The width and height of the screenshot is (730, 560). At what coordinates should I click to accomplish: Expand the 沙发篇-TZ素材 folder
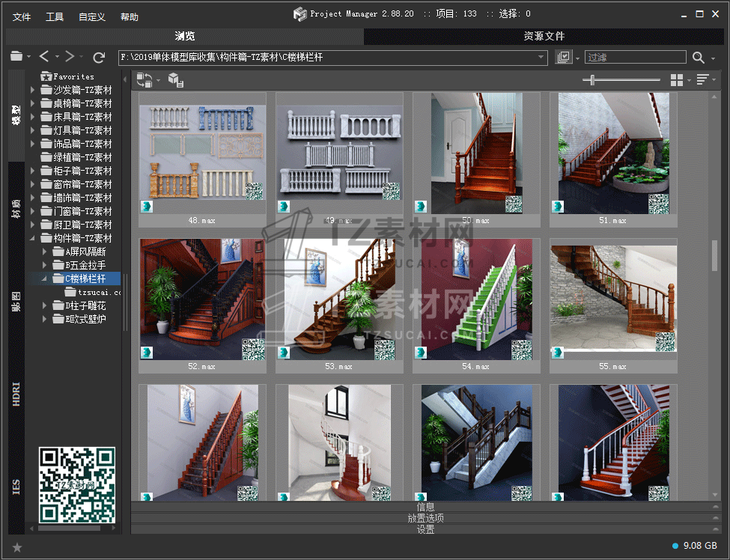click(x=33, y=90)
